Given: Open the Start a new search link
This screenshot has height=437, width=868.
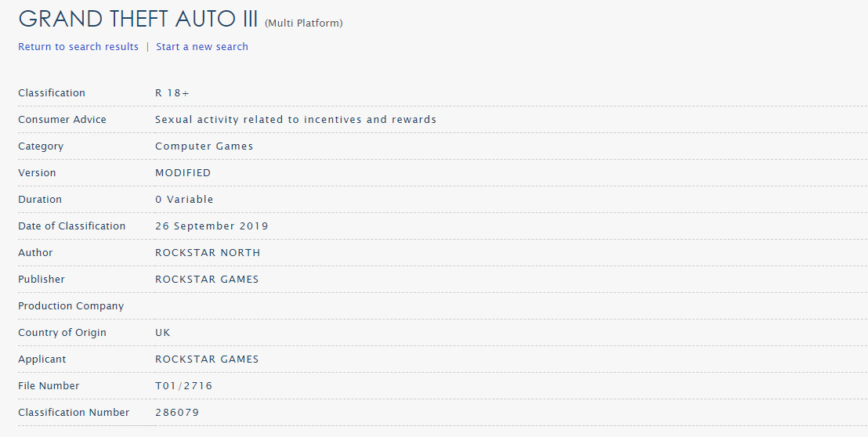Looking at the screenshot, I should pyautogui.click(x=202, y=47).
